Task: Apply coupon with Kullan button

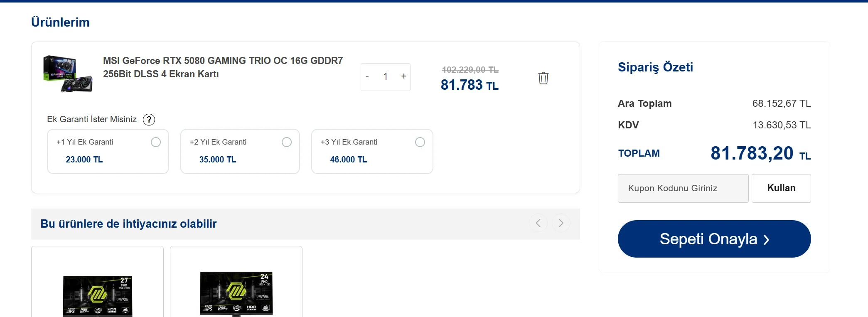Action: tap(781, 188)
